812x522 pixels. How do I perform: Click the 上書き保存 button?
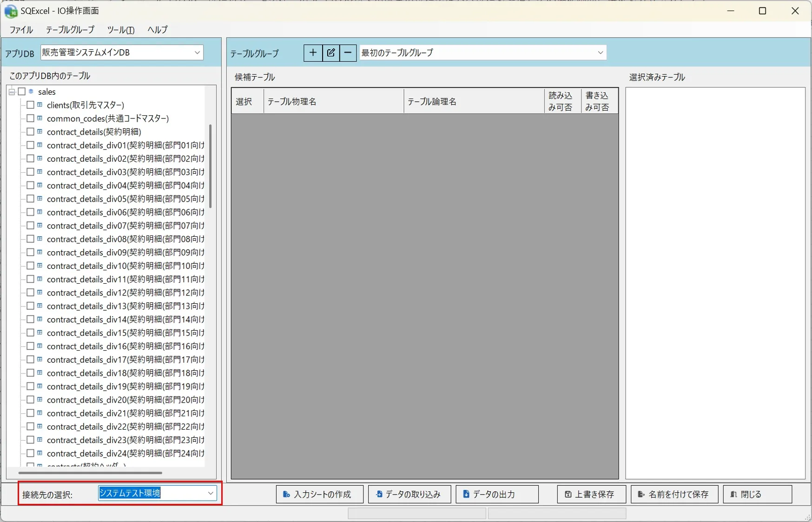click(591, 494)
